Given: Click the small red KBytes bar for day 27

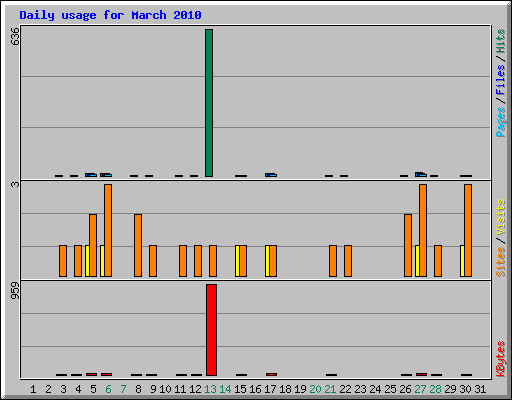Looking at the screenshot, I should coord(421,374).
